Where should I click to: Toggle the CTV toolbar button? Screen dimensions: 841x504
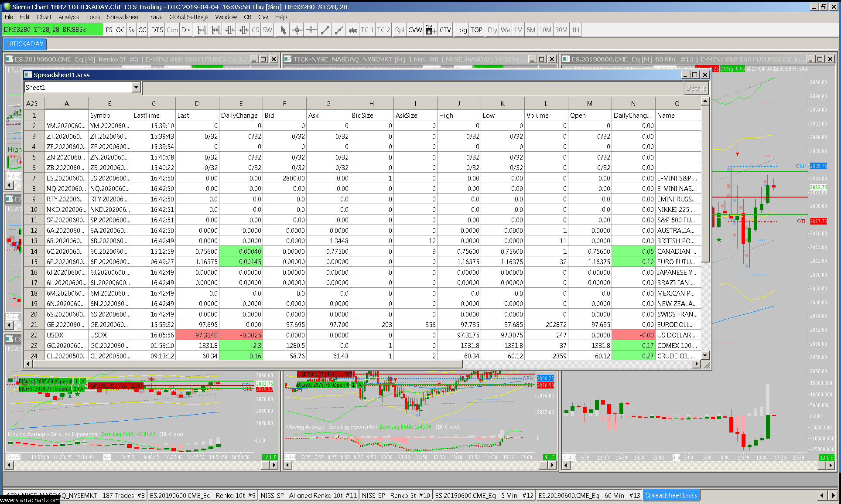(x=445, y=30)
